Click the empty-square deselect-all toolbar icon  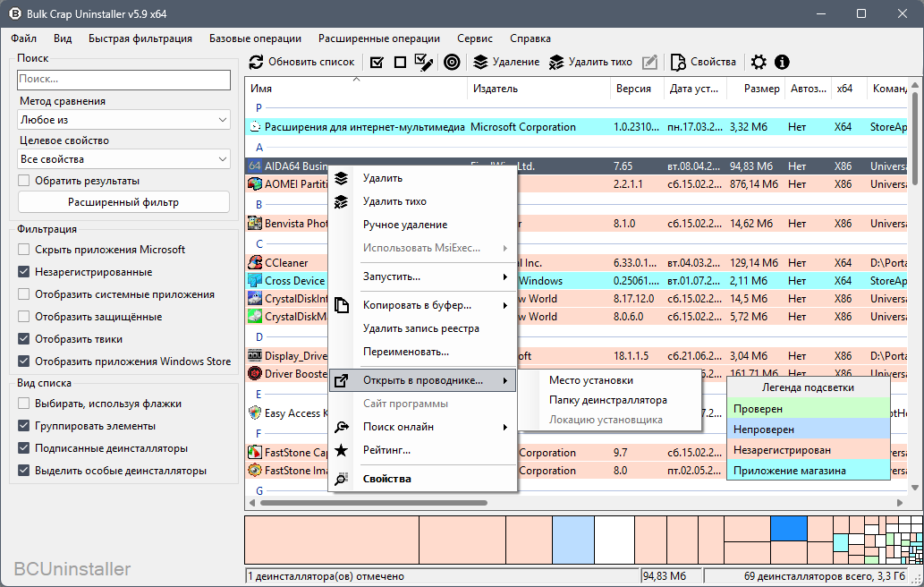click(400, 62)
